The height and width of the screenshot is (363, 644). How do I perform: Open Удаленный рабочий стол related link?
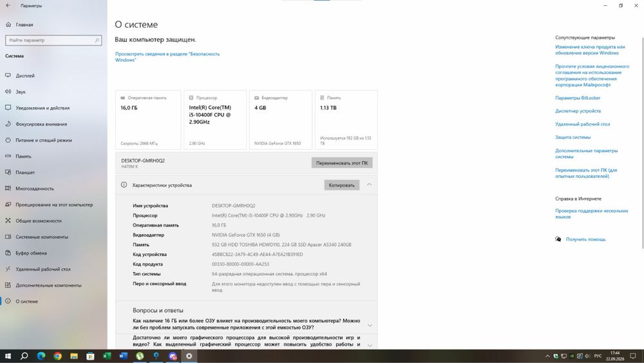point(582,124)
